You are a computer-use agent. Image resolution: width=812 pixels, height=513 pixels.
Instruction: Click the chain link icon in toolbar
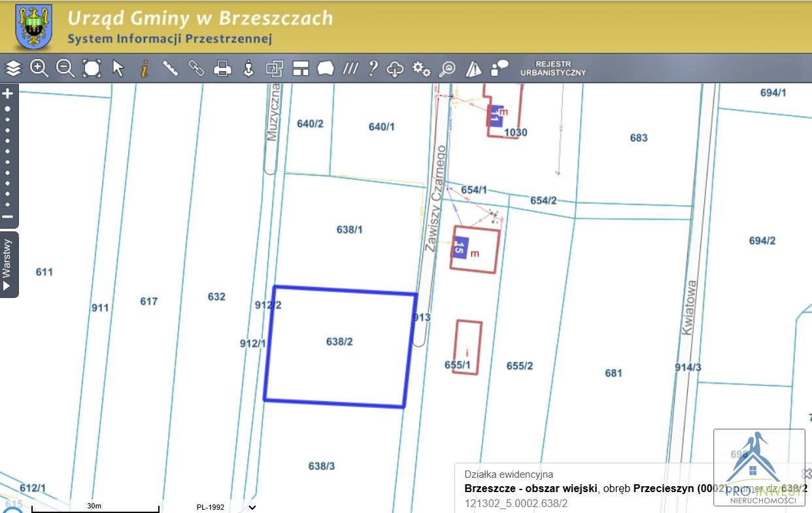(196, 68)
